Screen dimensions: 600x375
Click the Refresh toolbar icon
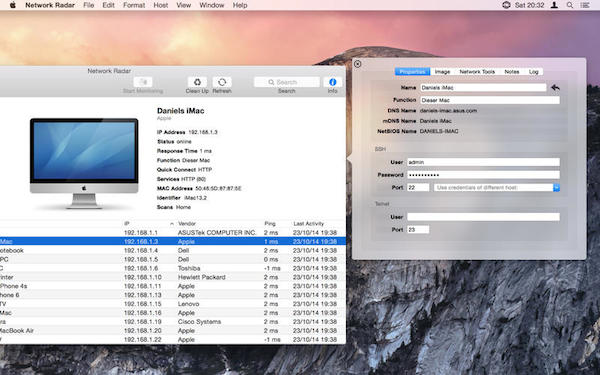point(222,82)
